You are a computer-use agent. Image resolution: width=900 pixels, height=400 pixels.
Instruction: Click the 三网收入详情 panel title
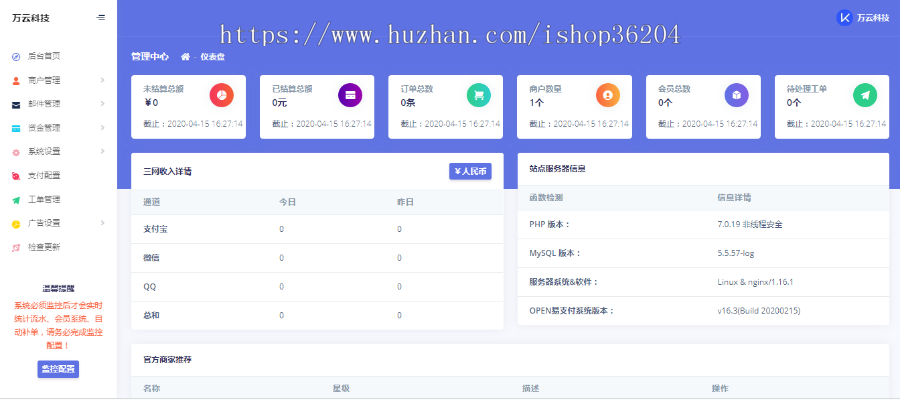click(167, 171)
